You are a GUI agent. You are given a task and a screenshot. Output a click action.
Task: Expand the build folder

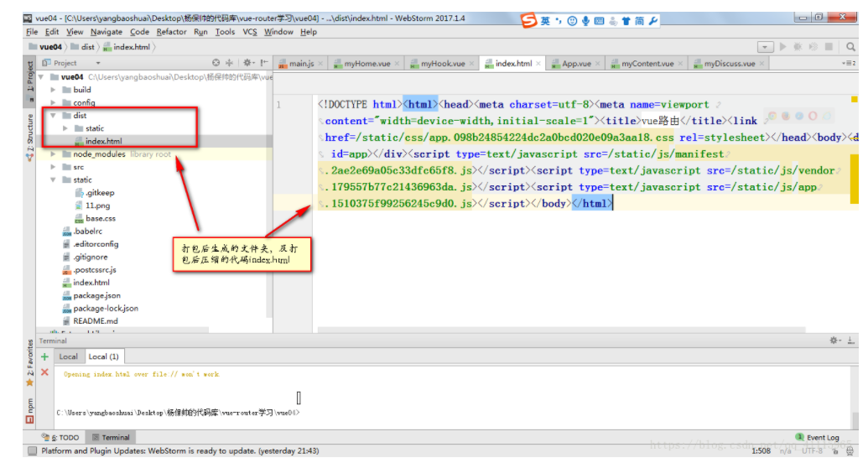[53, 90]
